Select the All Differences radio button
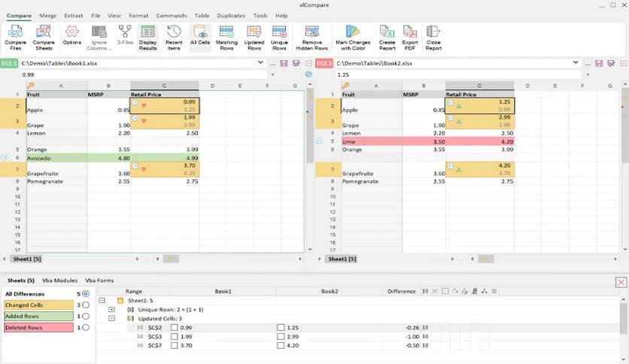Image resolution: width=629 pixels, height=364 pixels. (86, 294)
